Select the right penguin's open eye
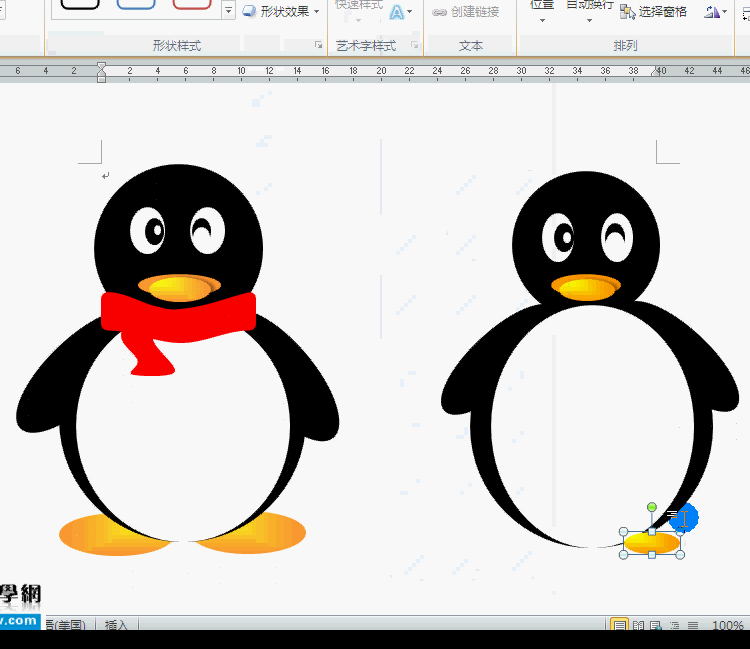This screenshot has height=649, width=750. [x=558, y=237]
